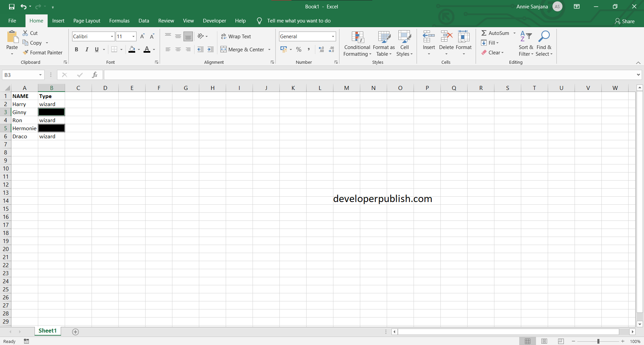Open Sort & Filter menu

pyautogui.click(x=526, y=44)
